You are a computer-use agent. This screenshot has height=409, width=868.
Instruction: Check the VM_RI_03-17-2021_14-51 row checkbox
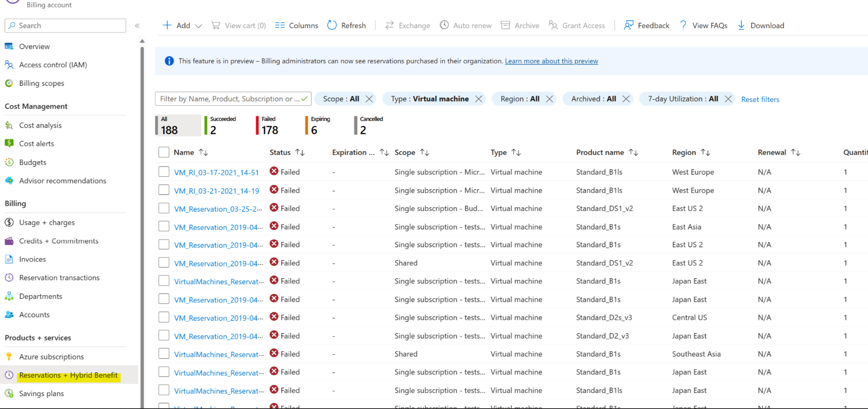(x=164, y=172)
